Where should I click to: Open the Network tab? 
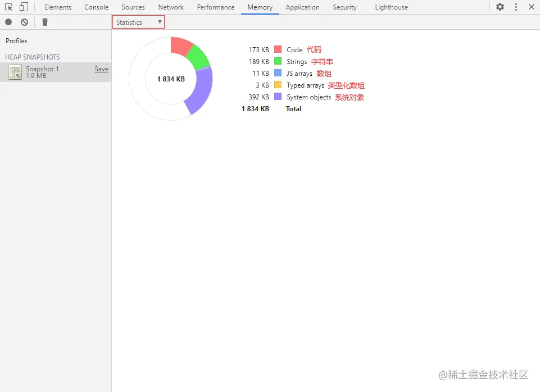click(171, 7)
